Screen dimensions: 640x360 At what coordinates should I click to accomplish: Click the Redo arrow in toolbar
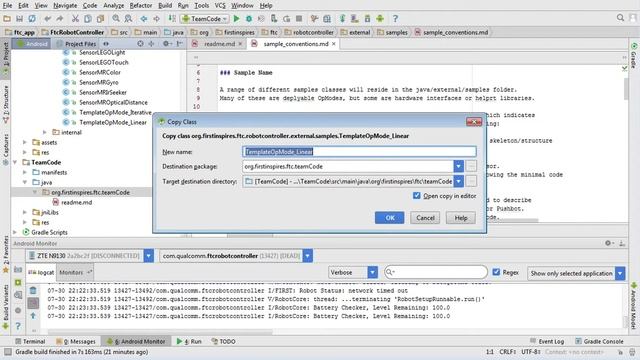60,18
